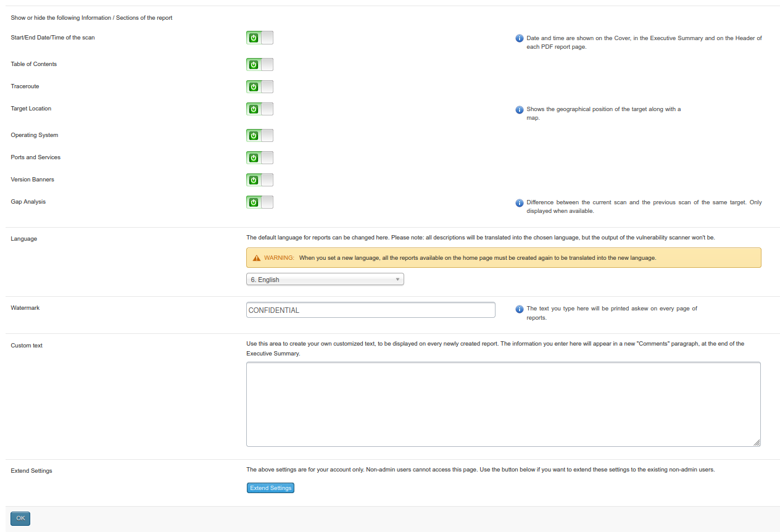
Task: Disable the Version Banners switch
Action: tap(260, 180)
